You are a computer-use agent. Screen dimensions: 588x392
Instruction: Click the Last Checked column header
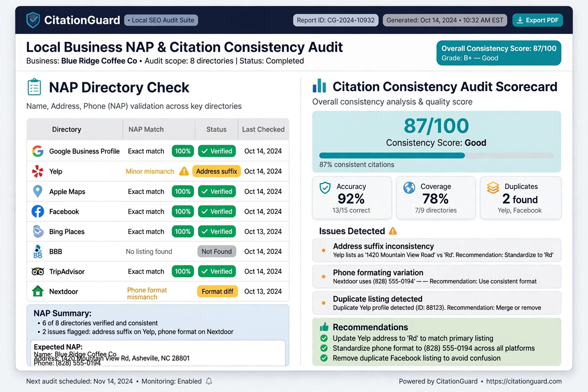[263, 130]
